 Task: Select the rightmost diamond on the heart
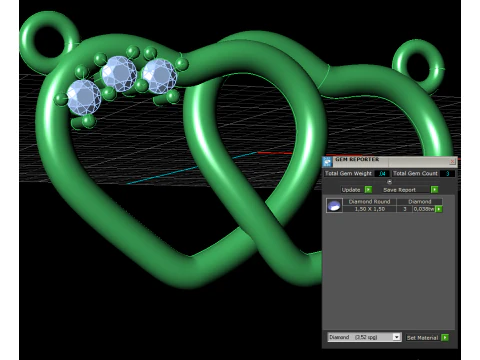159,76
